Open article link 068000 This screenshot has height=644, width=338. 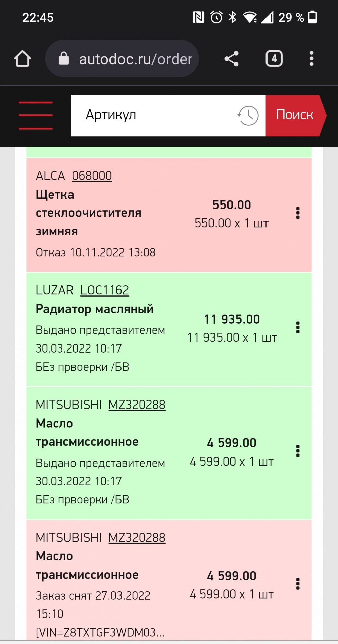click(92, 176)
